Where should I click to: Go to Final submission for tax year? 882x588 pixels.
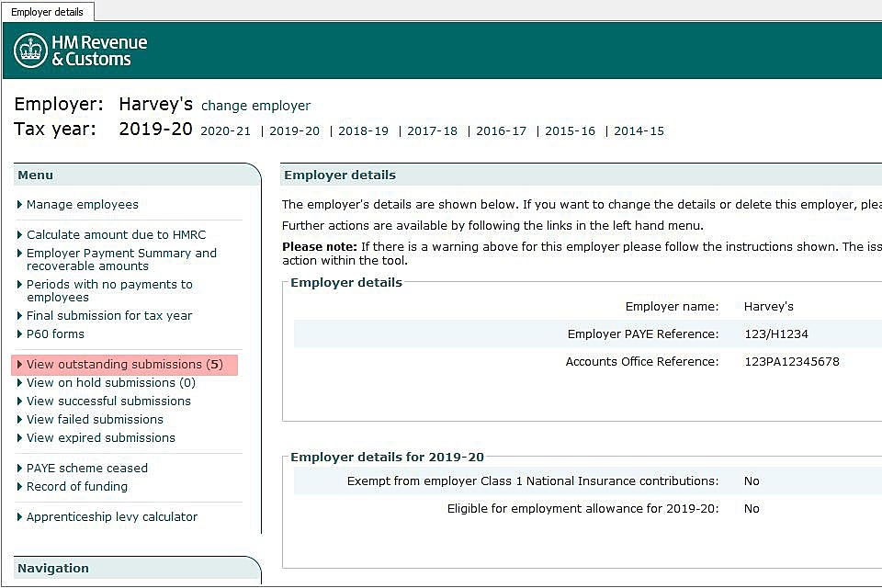click(108, 316)
